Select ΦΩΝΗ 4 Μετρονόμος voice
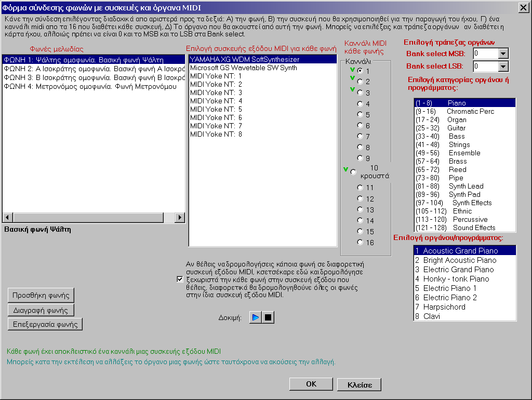 (x=89, y=87)
